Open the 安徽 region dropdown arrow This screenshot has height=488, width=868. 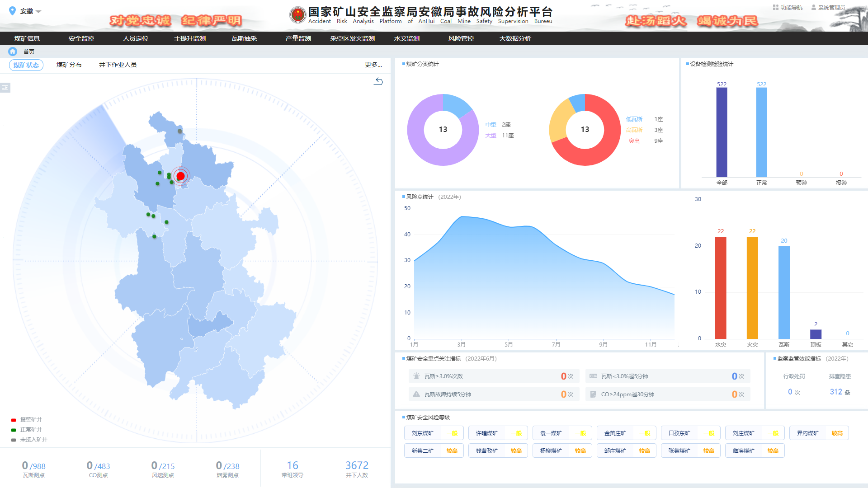click(38, 12)
